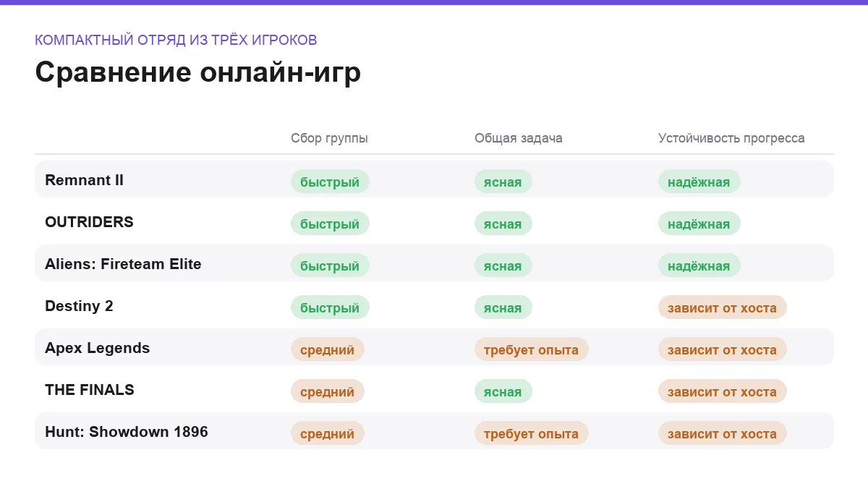
Task: Click "средний" badge in Apex Legends row
Action: click(328, 349)
